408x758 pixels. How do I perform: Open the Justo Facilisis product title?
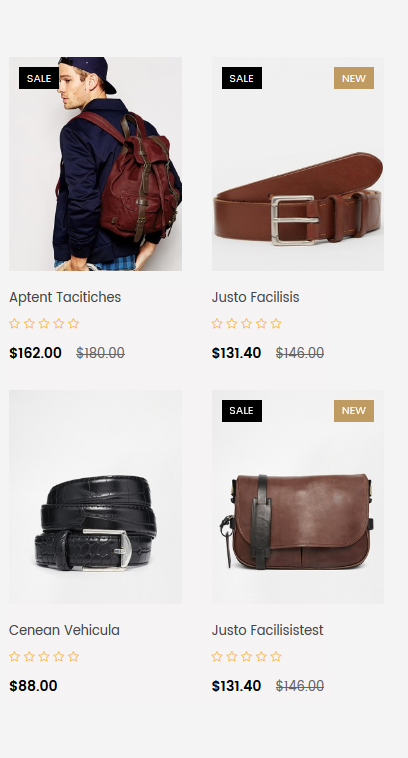[x=255, y=297]
